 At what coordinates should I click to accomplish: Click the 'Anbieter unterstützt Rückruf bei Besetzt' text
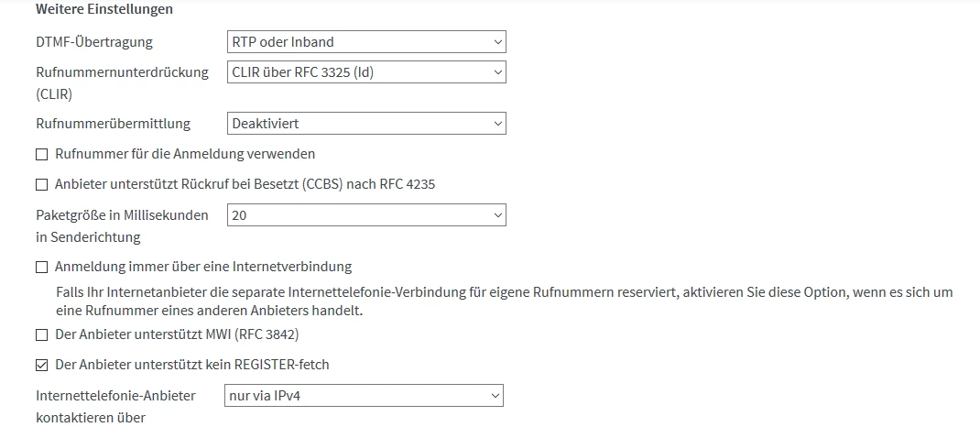click(245, 184)
